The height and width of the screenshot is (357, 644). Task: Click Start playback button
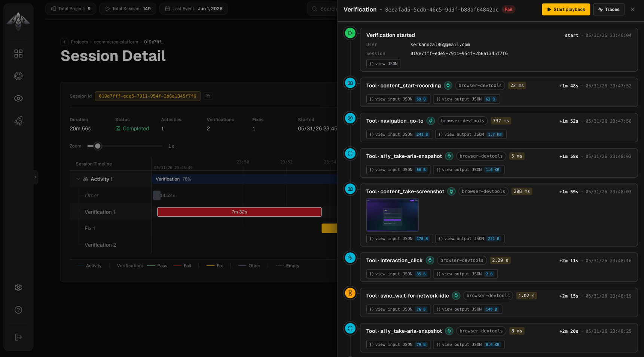pos(566,9)
